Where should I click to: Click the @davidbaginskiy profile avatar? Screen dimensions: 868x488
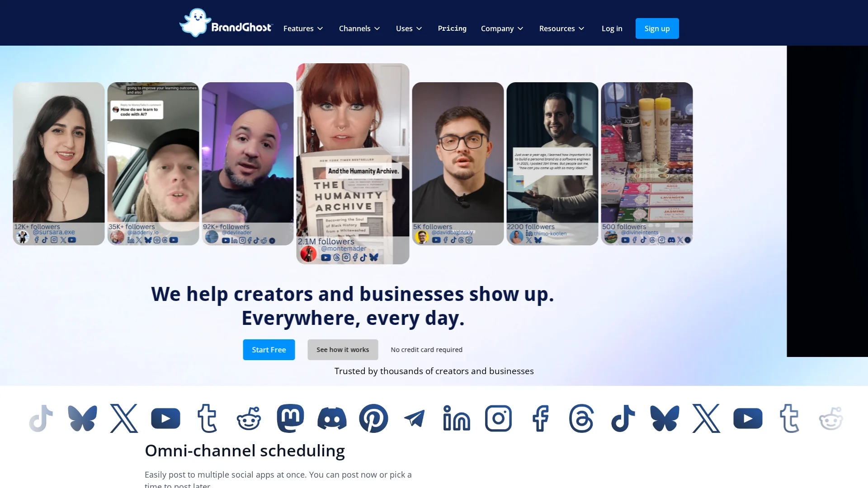pos(422,237)
